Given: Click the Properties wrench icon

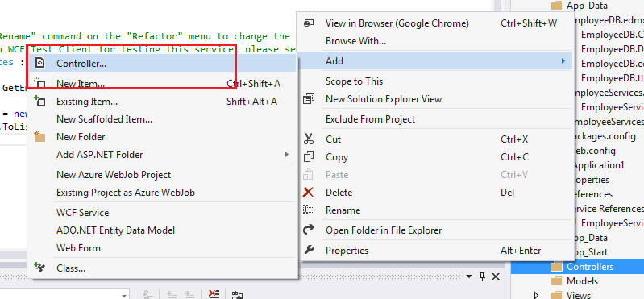Looking at the screenshot, I should pos(309,250).
